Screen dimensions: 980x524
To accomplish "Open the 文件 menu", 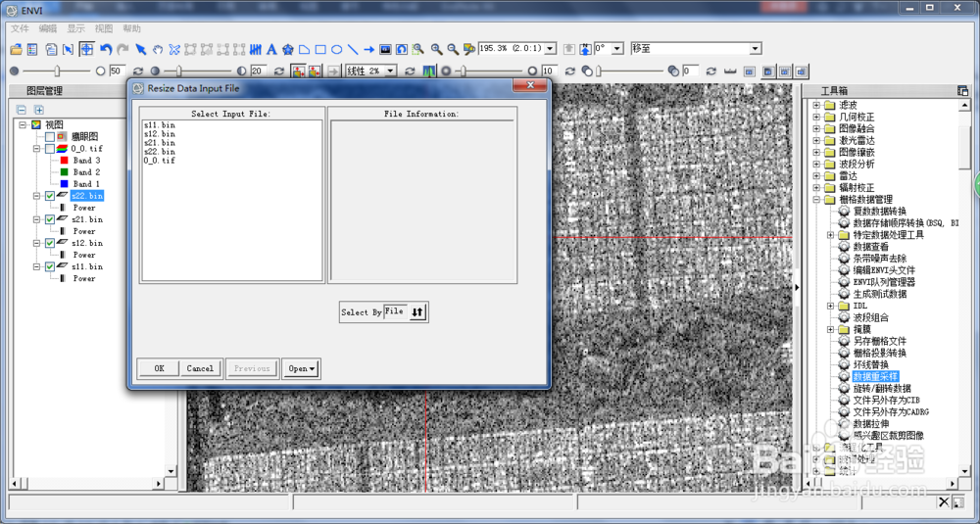I will coord(20,28).
